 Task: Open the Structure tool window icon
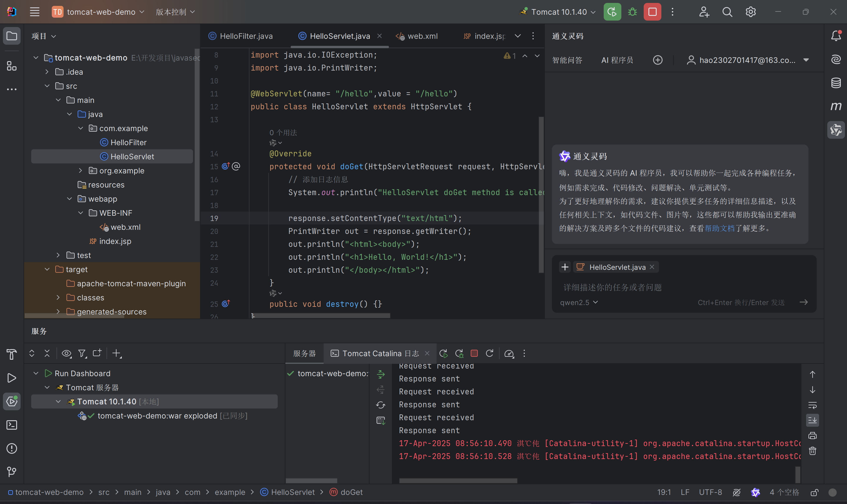tap(11, 66)
